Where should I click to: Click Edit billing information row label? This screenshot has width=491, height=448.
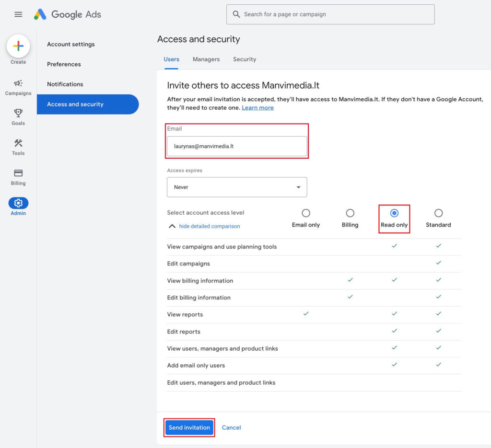(199, 298)
